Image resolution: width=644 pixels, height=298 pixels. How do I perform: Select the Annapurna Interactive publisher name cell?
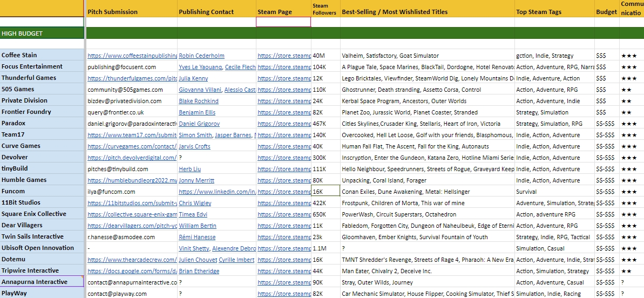click(42, 282)
